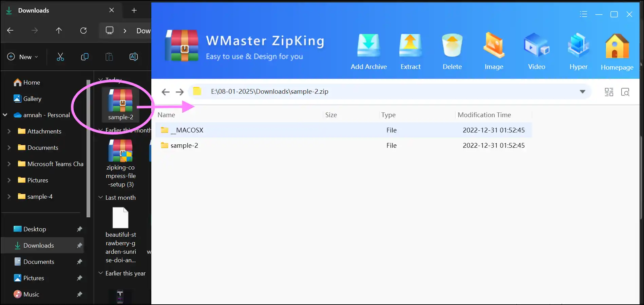Switch ZipKing list view layout icon
Image resolution: width=644 pixels, height=305 pixels.
coord(609,92)
